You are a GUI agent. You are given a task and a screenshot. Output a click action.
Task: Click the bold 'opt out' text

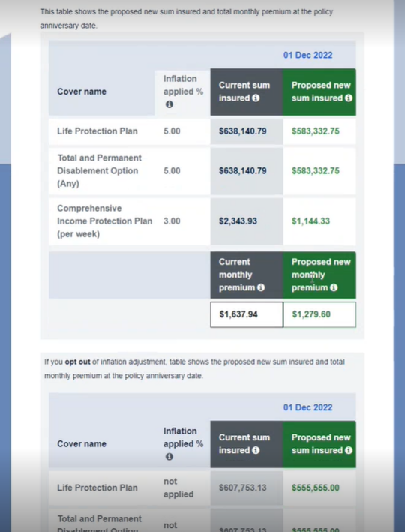coord(78,362)
